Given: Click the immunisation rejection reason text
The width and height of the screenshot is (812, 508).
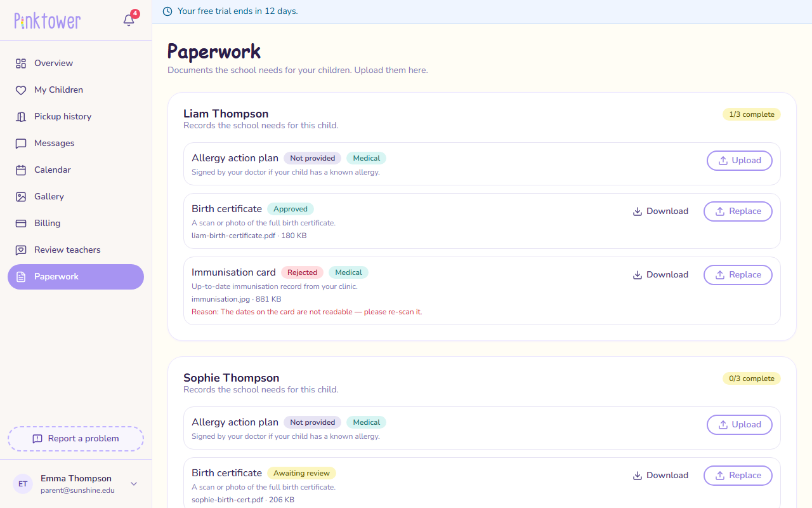Looking at the screenshot, I should pos(307,312).
